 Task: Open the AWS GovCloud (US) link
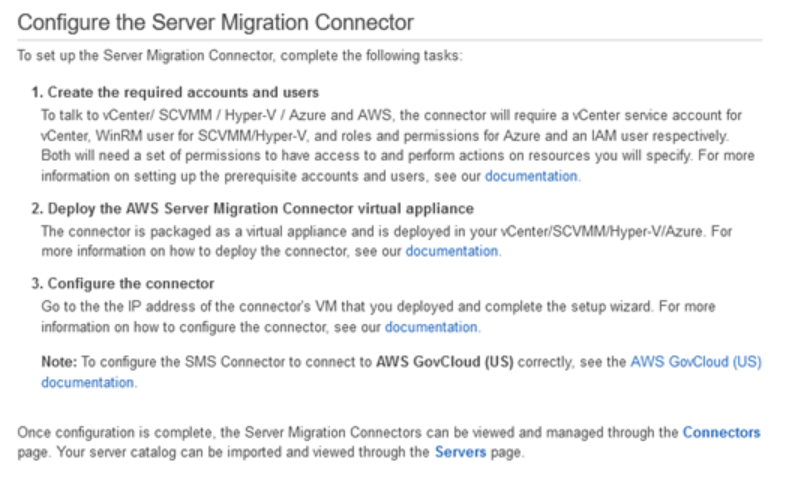click(x=695, y=362)
